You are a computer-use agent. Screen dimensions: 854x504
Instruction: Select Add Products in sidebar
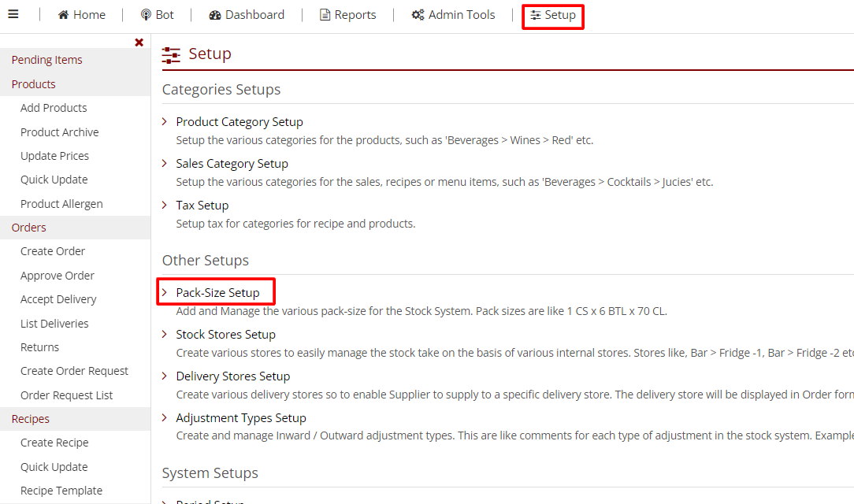[54, 108]
